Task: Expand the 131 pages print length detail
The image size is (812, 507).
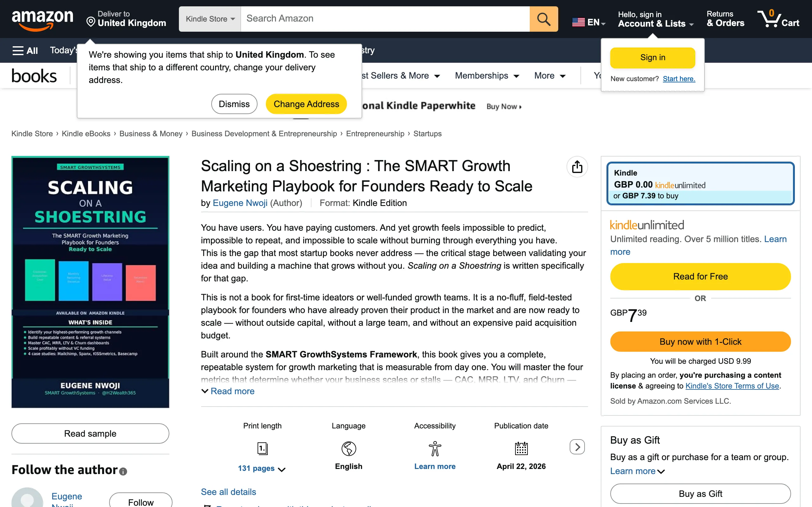Action: click(262, 468)
